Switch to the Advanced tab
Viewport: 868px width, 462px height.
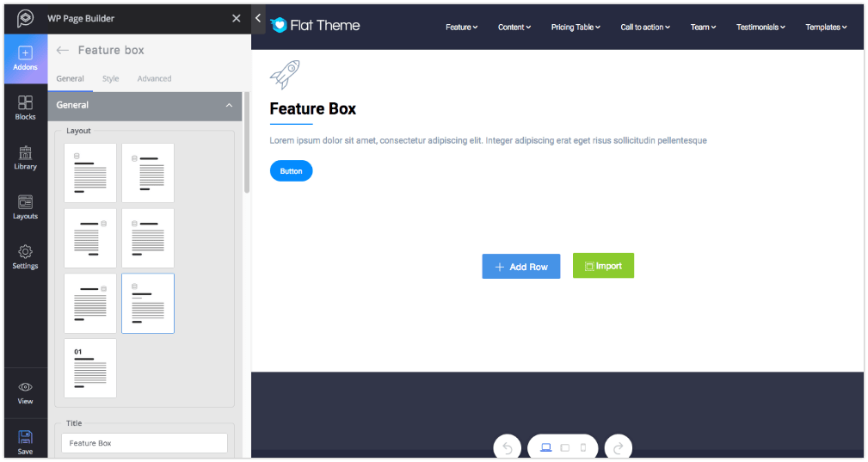(155, 78)
